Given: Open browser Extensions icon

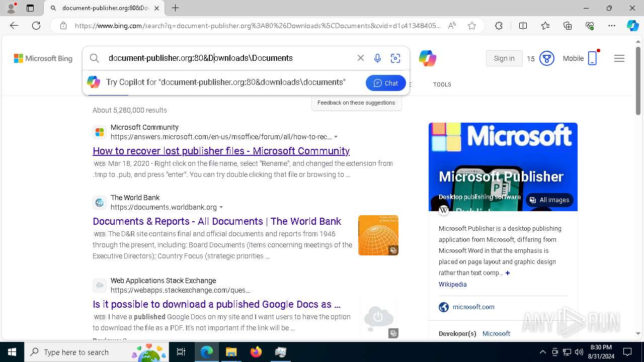Looking at the screenshot, I should click(x=499, y=26).
